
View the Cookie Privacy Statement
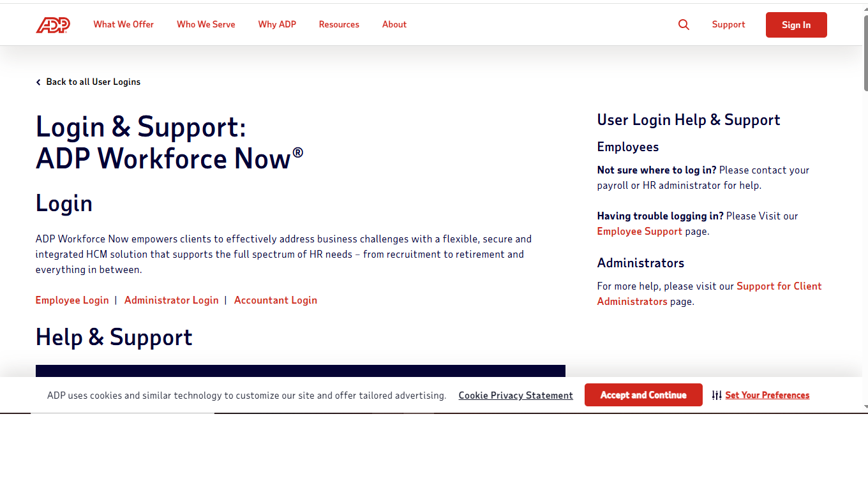pos(515,395)
